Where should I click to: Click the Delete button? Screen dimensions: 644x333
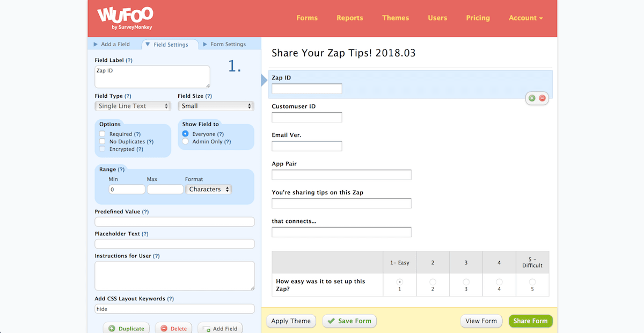point(173,328)
